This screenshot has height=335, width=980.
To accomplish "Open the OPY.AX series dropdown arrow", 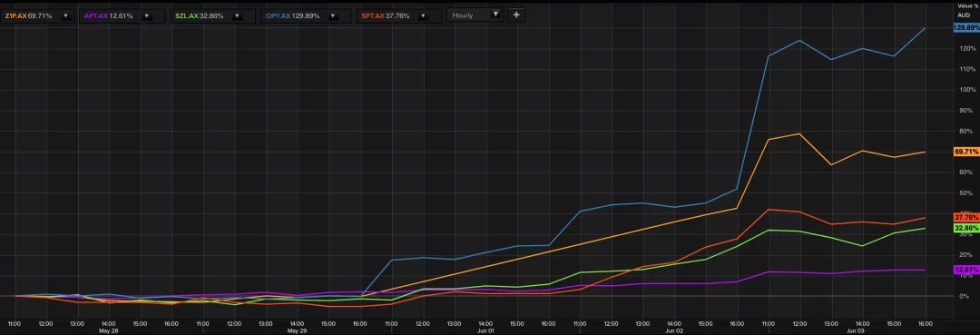I will click(332, 15).
